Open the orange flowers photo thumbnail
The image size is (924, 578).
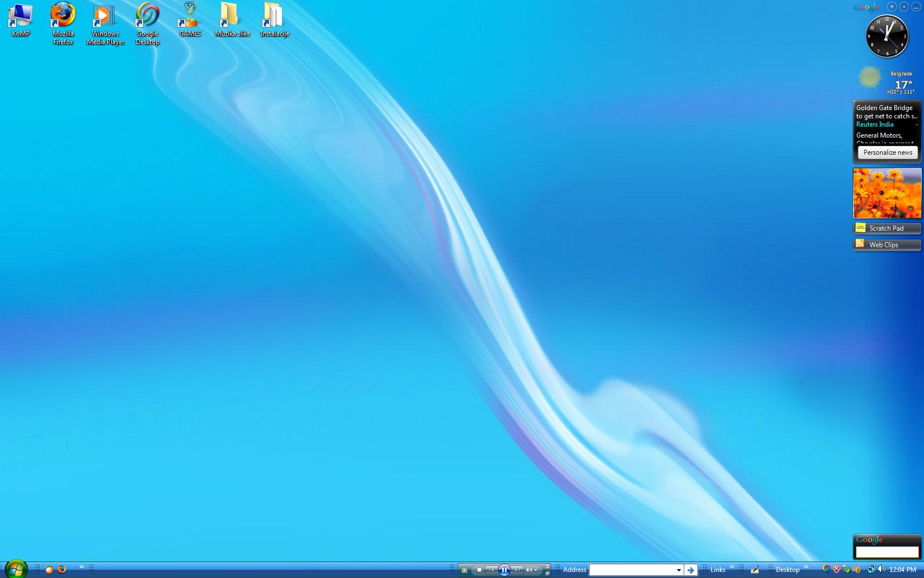pos(887,193)
